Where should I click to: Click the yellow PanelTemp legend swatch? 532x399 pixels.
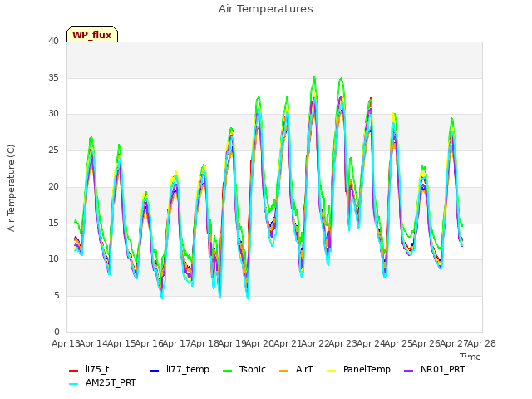[x=332, y=371]
